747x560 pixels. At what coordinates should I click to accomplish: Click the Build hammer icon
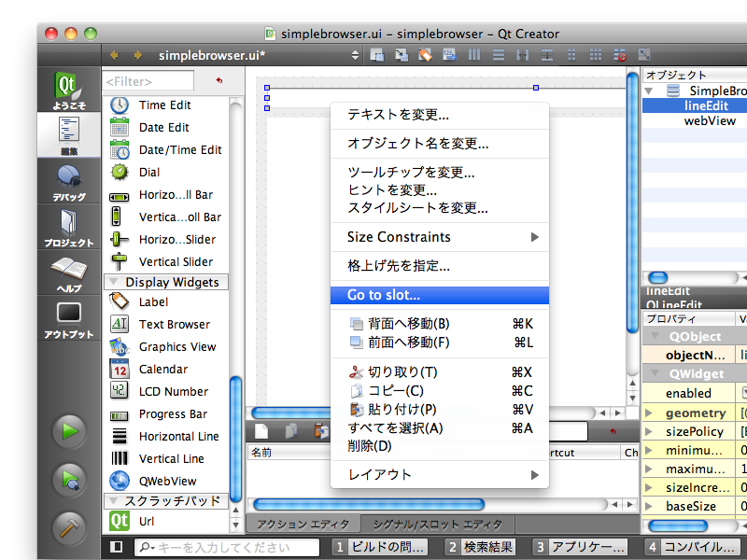70,527
